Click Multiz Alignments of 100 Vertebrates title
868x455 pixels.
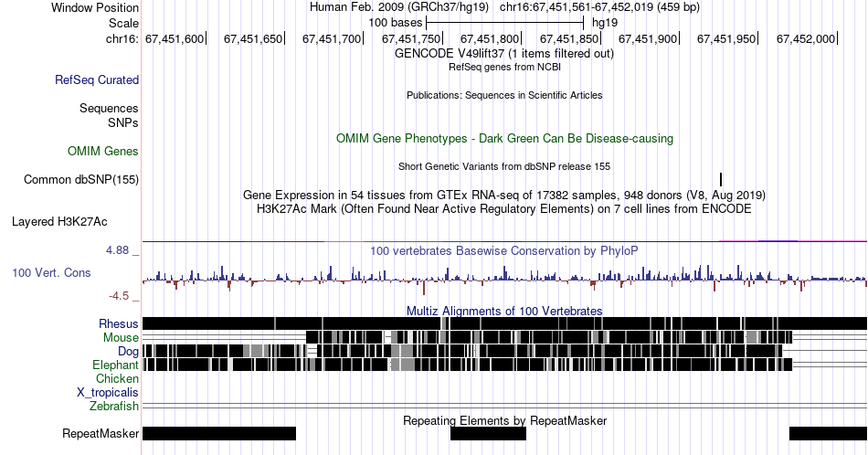tap(504, 311)
